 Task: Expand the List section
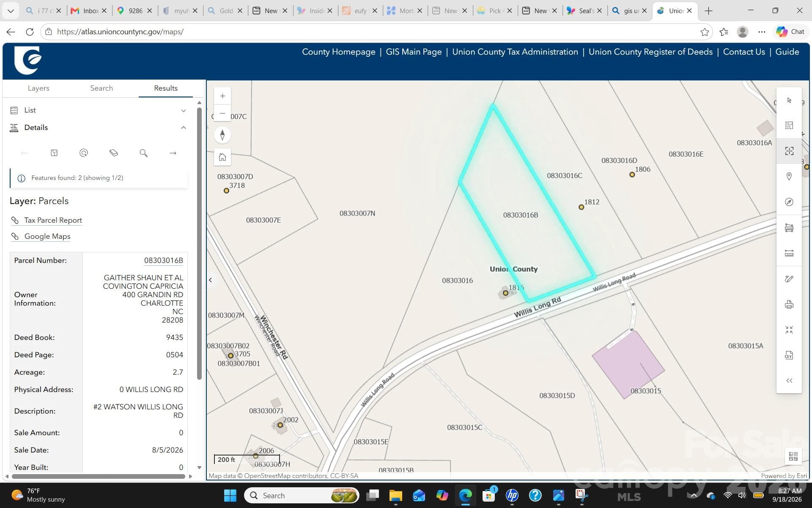[x=98, y=110]
